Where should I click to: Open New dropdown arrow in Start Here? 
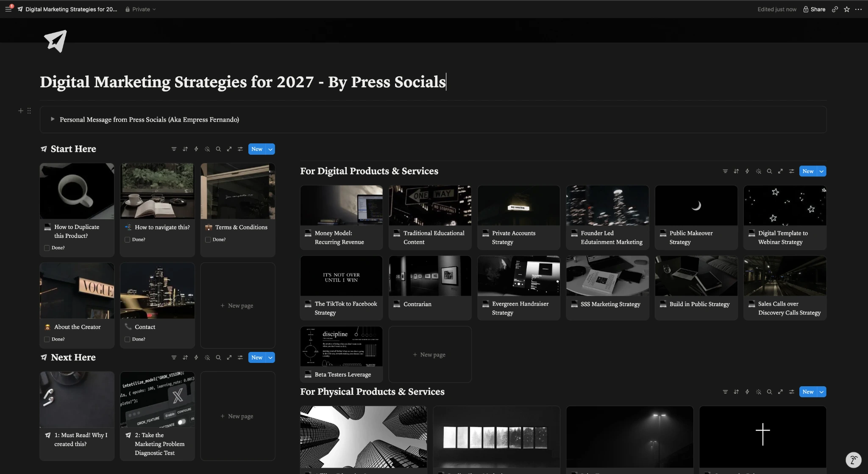[x=270, y=149]
